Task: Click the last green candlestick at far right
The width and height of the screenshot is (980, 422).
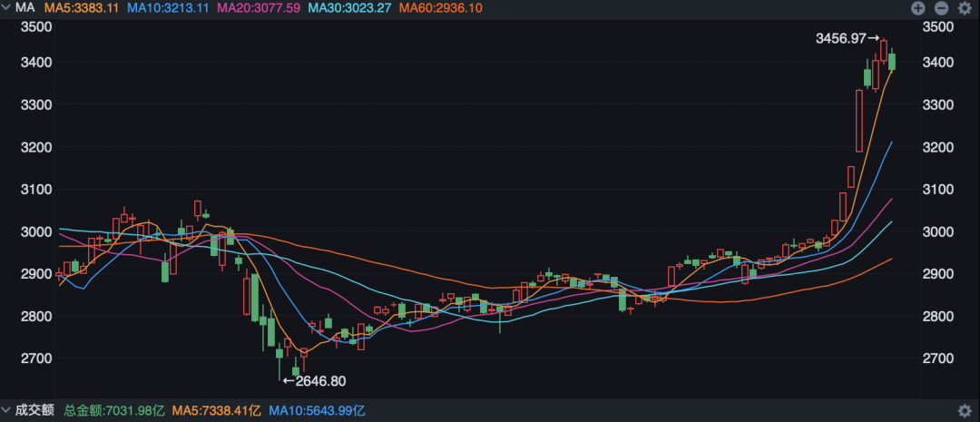Action: pyautogui.click(x=892, y=61)
